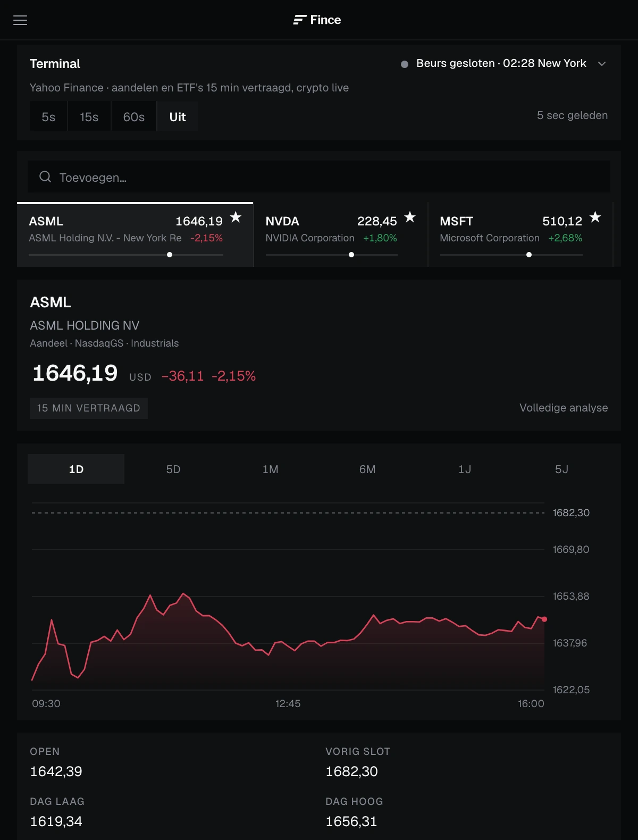638x840 pixels.
Task: Click the NVDA +1,80% change
Action: click(380, 238)
